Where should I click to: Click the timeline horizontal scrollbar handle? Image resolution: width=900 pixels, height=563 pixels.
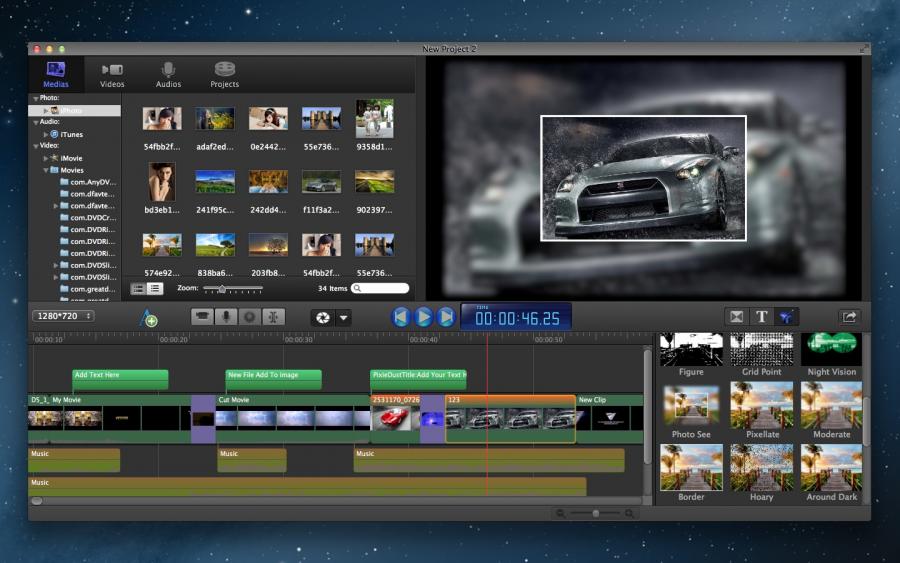coord(37,501)
